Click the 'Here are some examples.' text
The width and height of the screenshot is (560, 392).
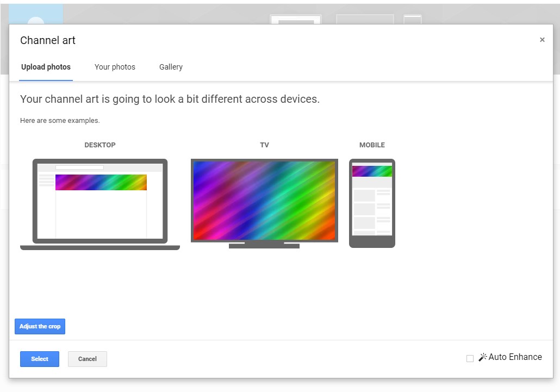click(60, 121)
